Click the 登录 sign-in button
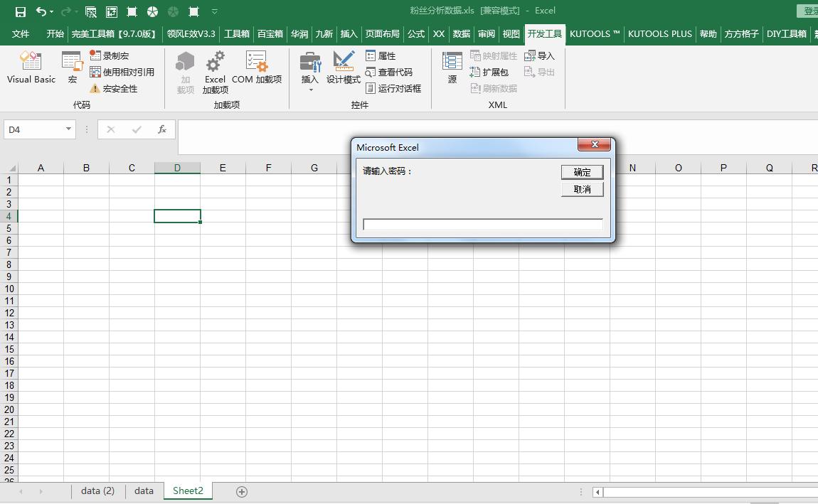 click(808, 11)
